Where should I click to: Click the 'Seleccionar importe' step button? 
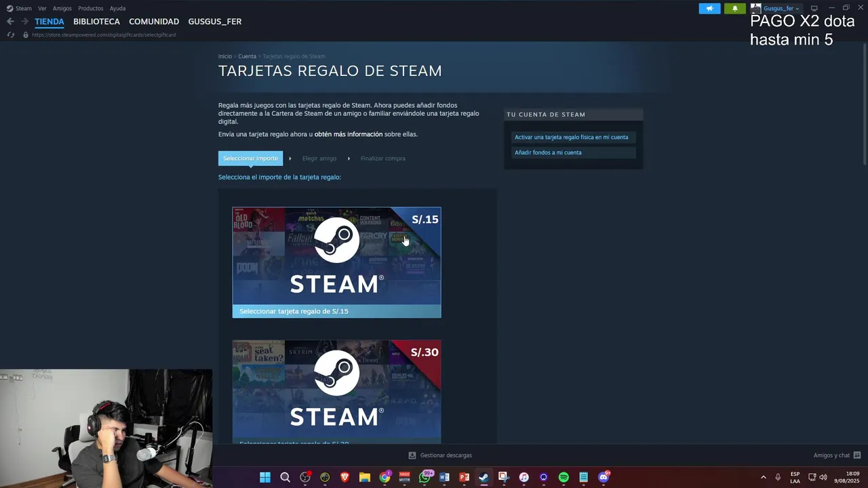(x=250, y=159)
